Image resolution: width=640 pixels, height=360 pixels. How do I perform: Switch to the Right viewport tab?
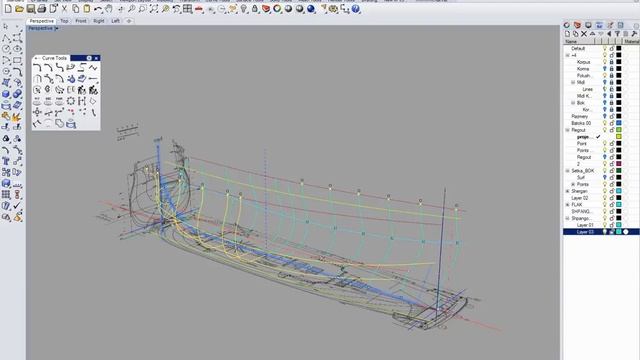[98, 21]
